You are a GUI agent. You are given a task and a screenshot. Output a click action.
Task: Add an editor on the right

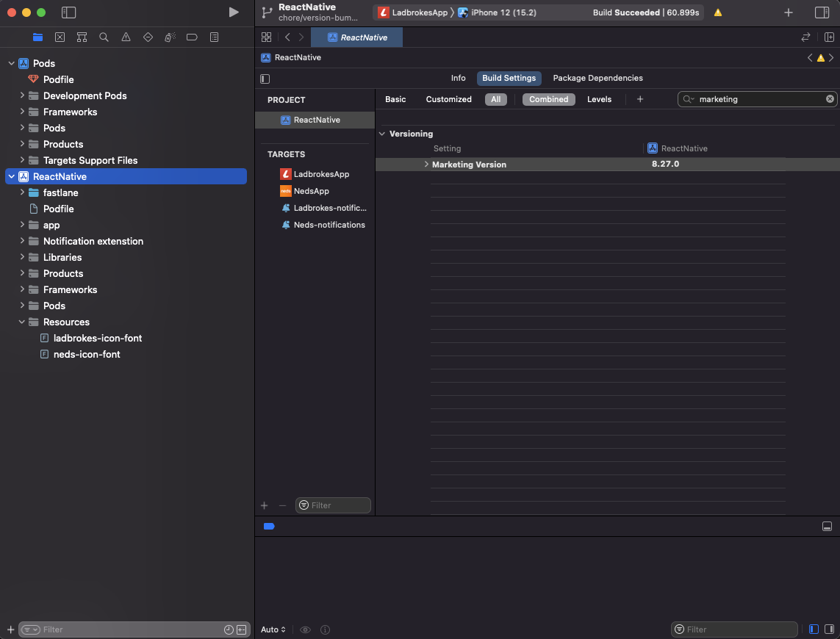829,37
